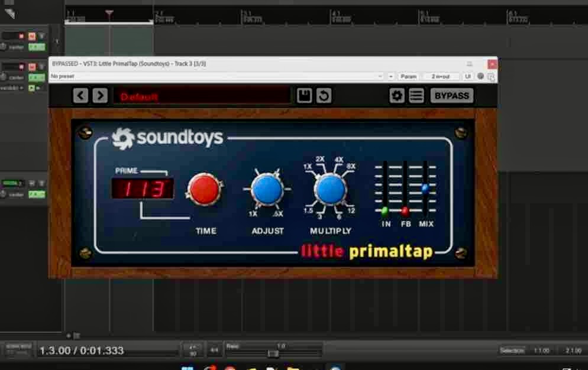Open the Windows Start menu
The width and height of the screenshot is (588, 370).
coord(188,366)
